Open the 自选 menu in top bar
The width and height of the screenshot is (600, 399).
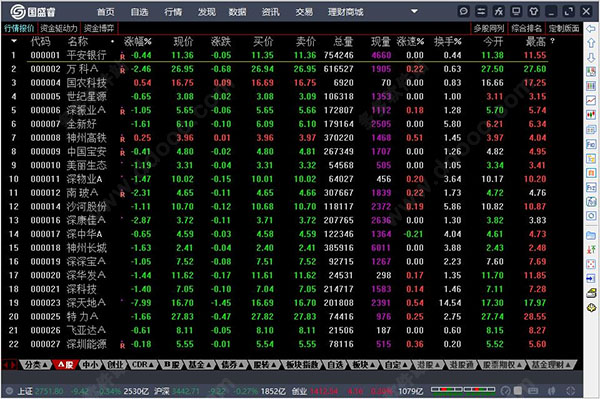pos(139,12)
